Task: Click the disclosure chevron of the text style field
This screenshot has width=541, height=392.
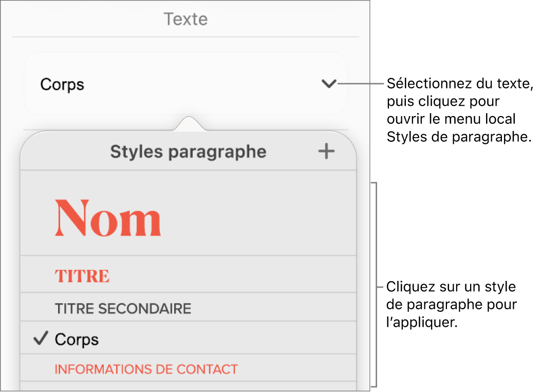Action: click(329, 84)
